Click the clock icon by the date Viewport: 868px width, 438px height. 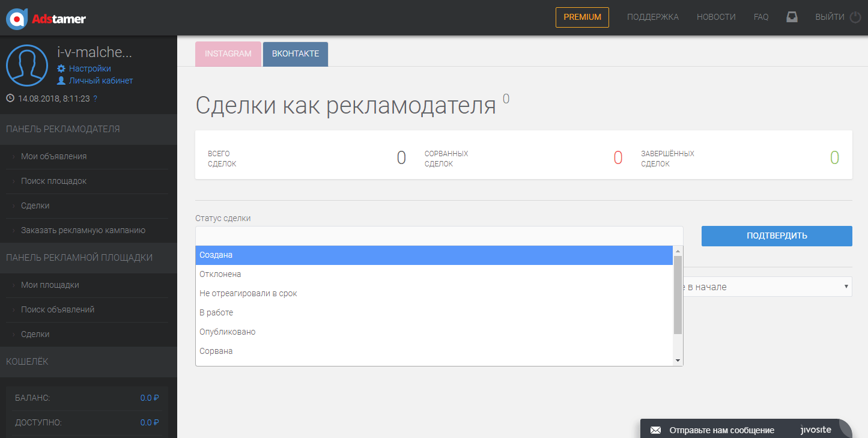pos(10,98)
